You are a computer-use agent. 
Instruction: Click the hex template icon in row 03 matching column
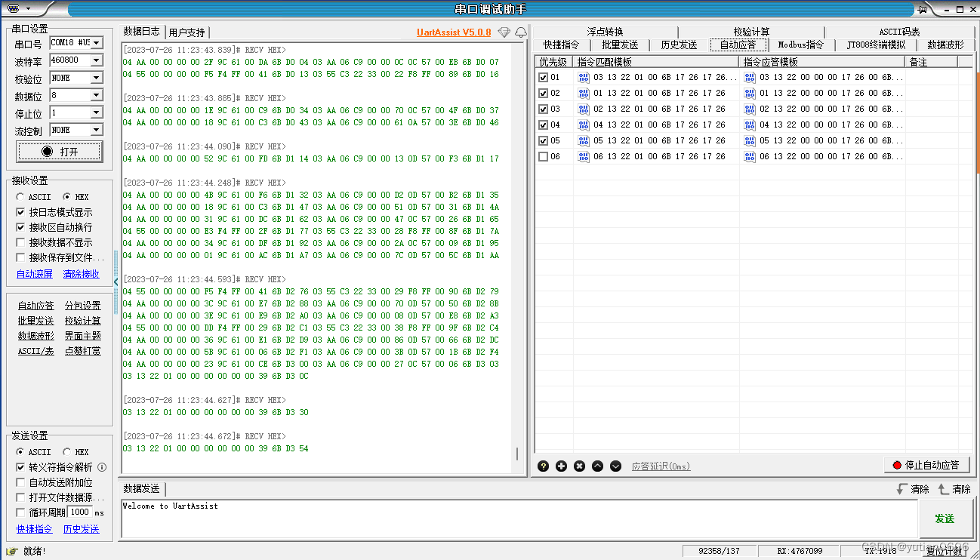[584, 109]
